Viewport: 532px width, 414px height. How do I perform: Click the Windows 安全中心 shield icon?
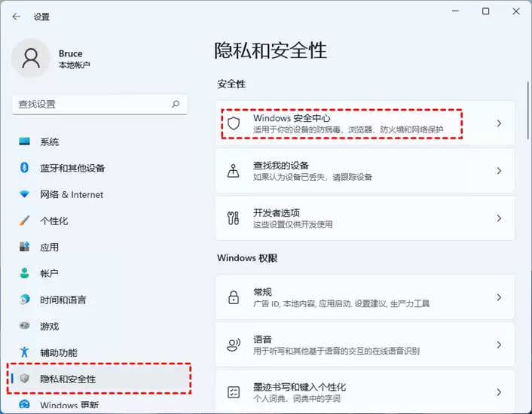pyautogui.click(x=234, y=123)
